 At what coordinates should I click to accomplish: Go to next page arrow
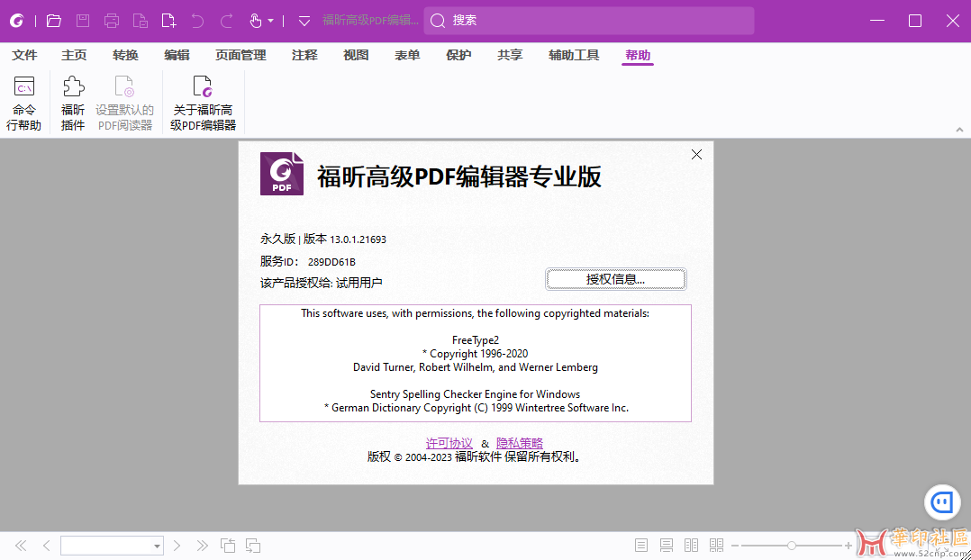coord(177,546)
